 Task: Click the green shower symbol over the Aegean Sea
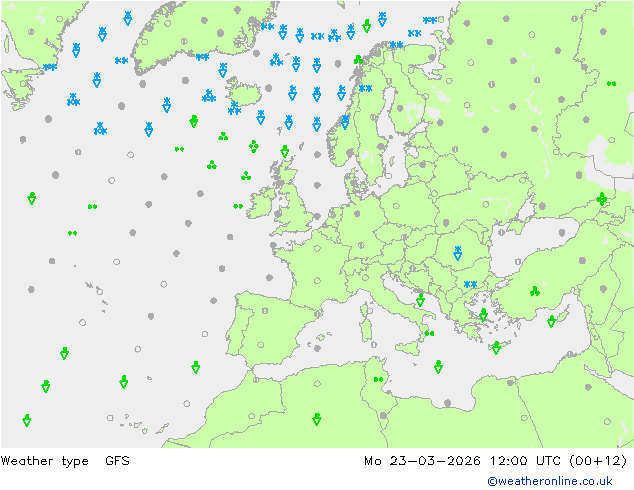(483, 315)
